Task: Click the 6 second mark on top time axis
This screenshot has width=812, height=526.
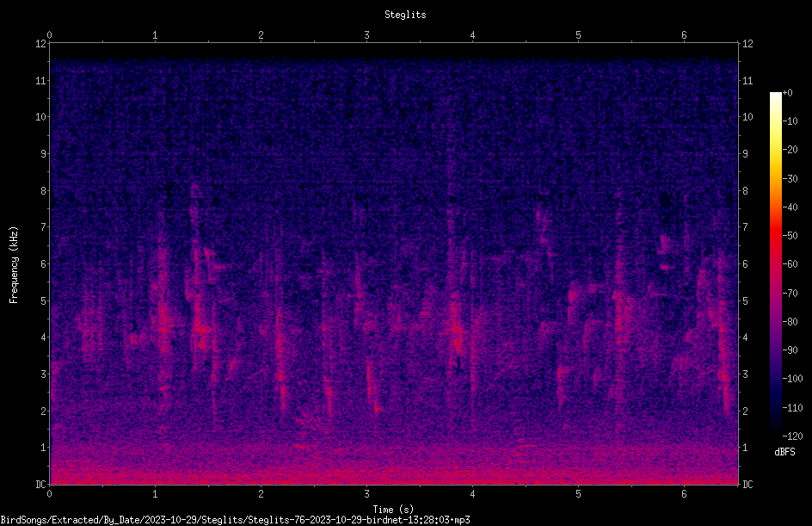Action: click(x=684, y=35)
